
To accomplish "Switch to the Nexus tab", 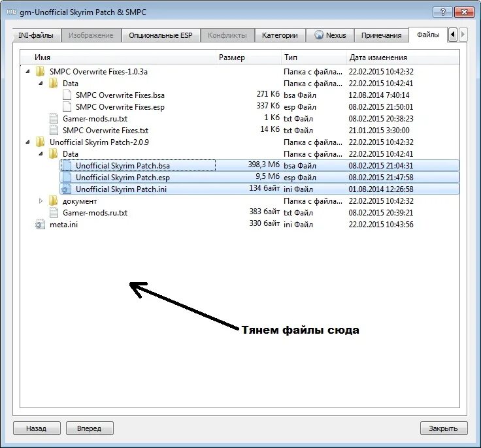I will click(x=330, y=35).
